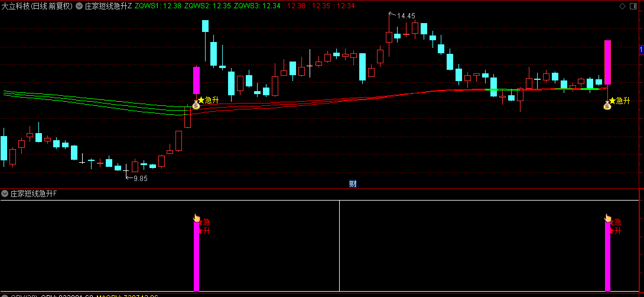Click the latest money bag signal icon
Image resolution: width=644 pixels, height=297 pixels.
point(607,106)
